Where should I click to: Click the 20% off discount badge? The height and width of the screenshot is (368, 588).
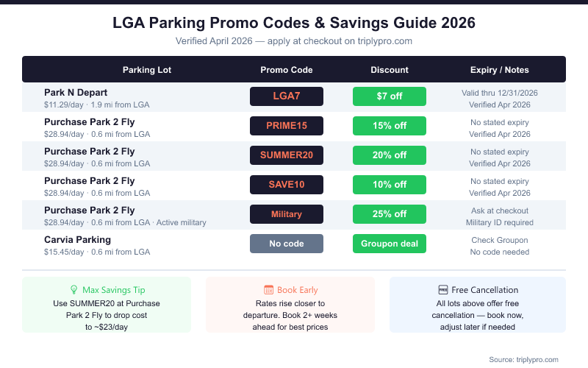[x=390, y=155]
